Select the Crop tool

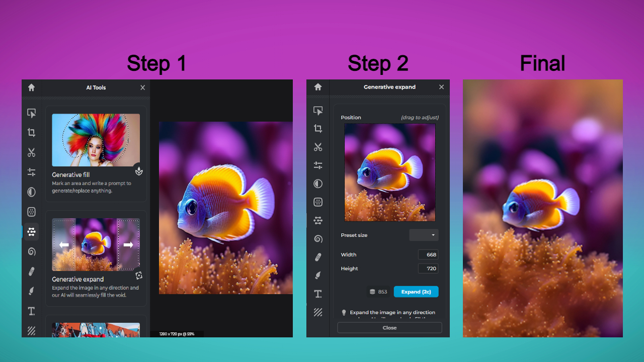coord(31,132)
